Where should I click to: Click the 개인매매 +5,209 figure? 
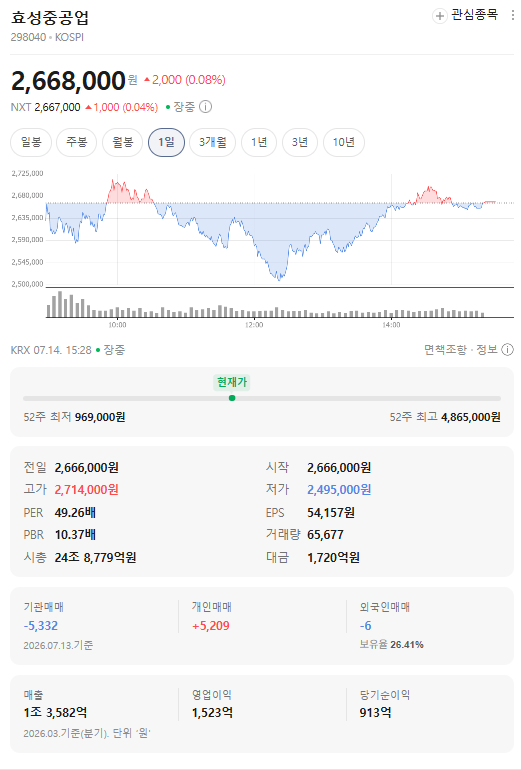click(x=211, y=626)
